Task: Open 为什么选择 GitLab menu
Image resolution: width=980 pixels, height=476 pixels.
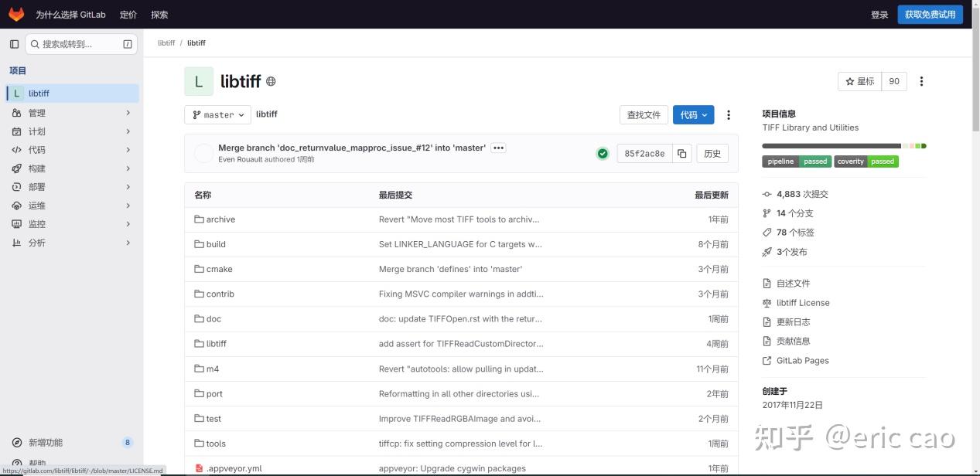Action: pos(70,15)
